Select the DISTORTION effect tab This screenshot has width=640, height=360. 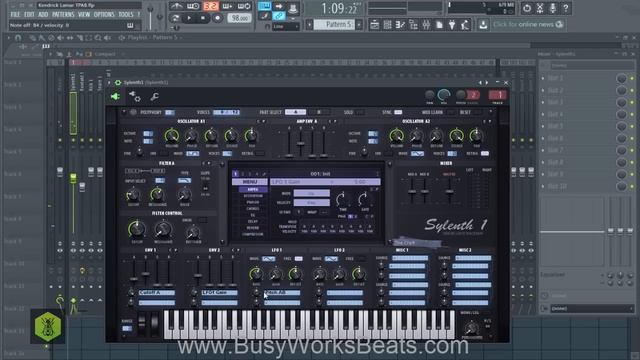(253, 196)
